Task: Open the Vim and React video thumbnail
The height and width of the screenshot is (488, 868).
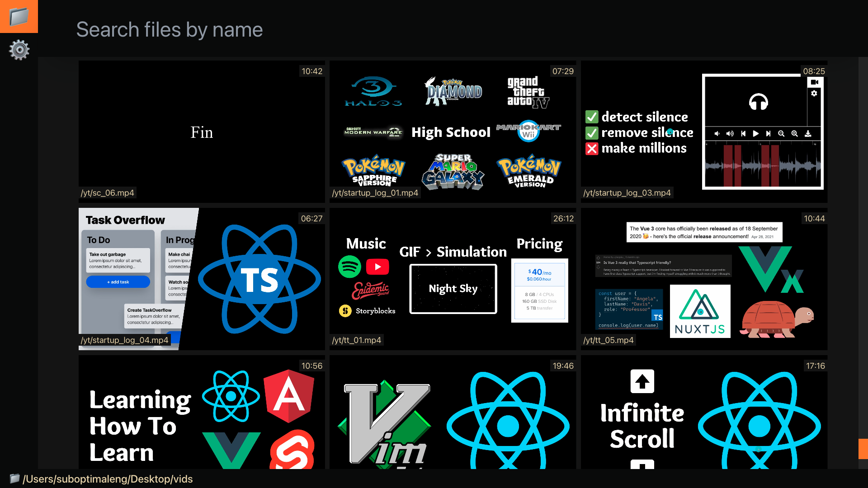Action: pos(453,412)
